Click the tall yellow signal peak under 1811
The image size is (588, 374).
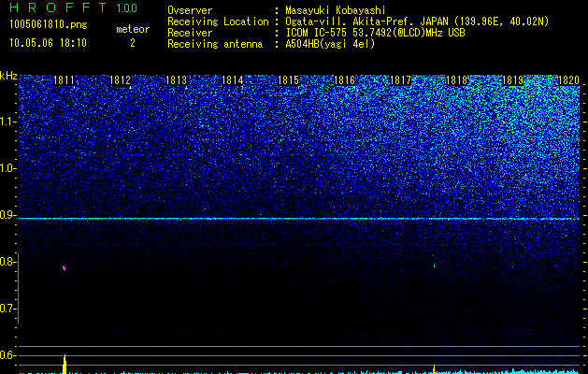[65, 364]
